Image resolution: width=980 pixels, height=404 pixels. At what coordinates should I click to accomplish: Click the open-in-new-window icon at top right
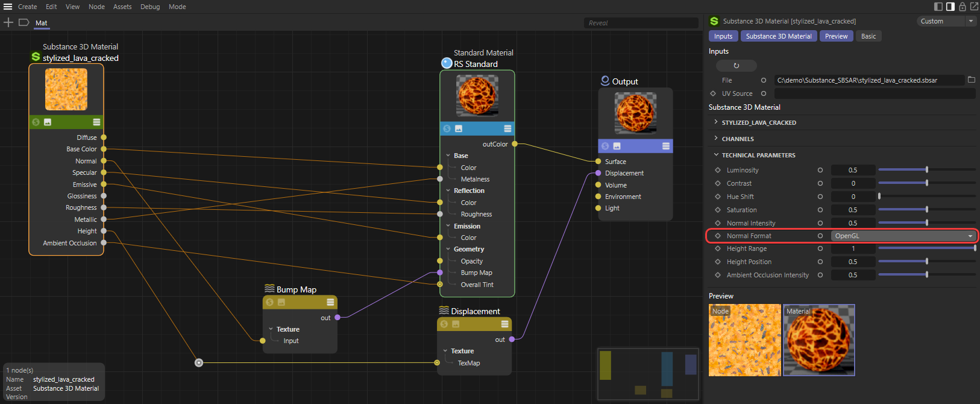point(974,7)
